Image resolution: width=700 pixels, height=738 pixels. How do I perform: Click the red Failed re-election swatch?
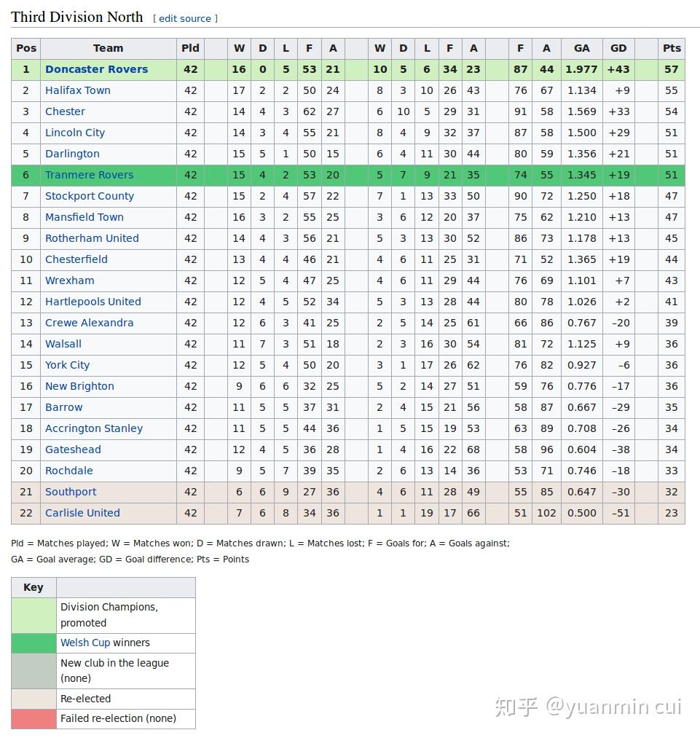[x=34, y=718]
